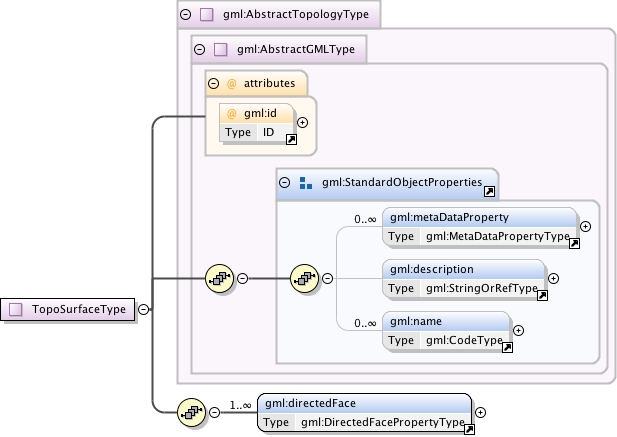Click the gml:MetaDataPropertyType type value
617x437 pixels.
click(498, 236)
